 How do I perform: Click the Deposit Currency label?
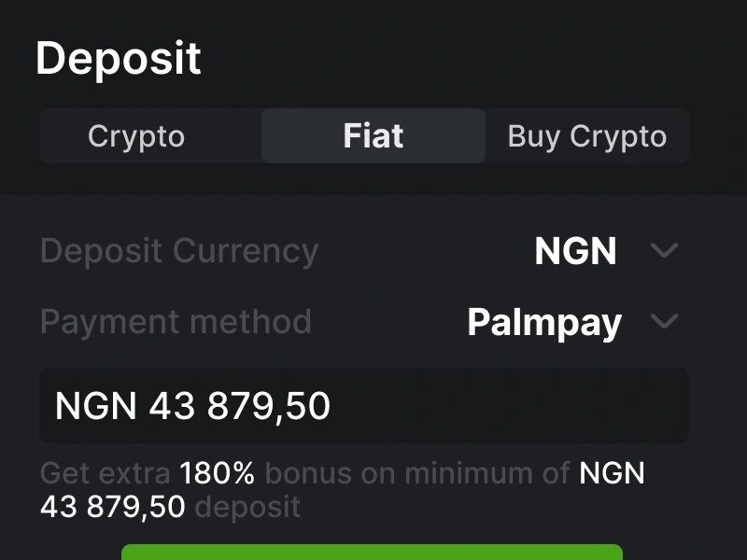click(x=179, y=251)
